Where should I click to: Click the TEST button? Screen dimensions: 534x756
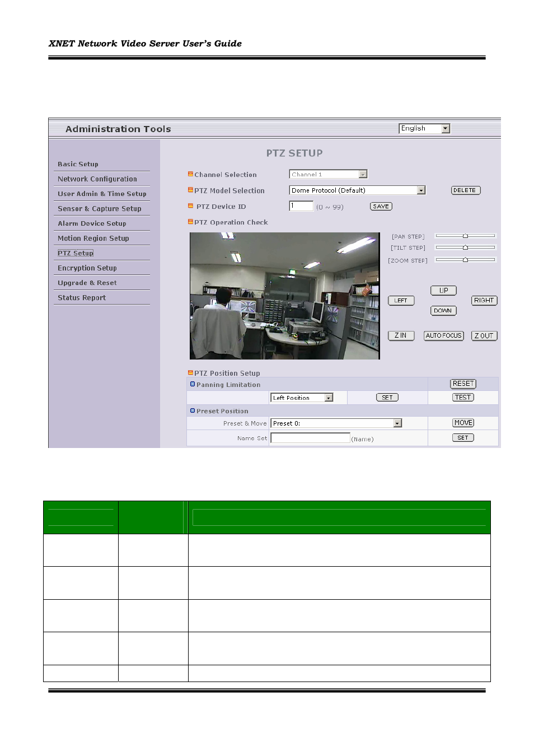tap(463, 398)
